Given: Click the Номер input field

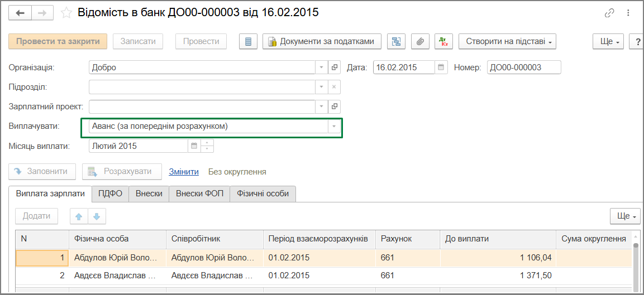Looking at the screenshot, I should 524,67.
